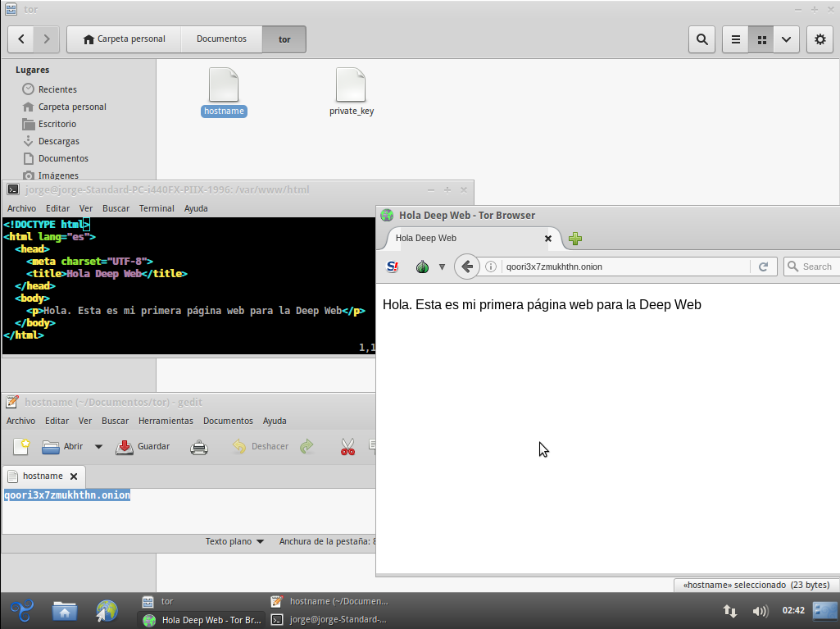This screenshot has width=840, height=629.
Task: Click the file manager search icon
Action: [x=702, y=39]
